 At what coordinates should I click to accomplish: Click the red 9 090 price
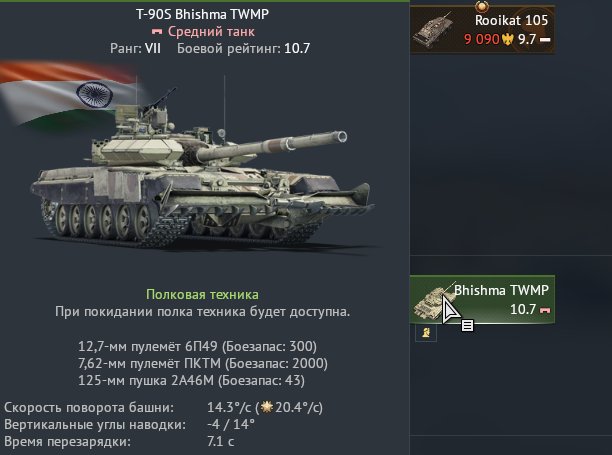(x=482, y=39)
